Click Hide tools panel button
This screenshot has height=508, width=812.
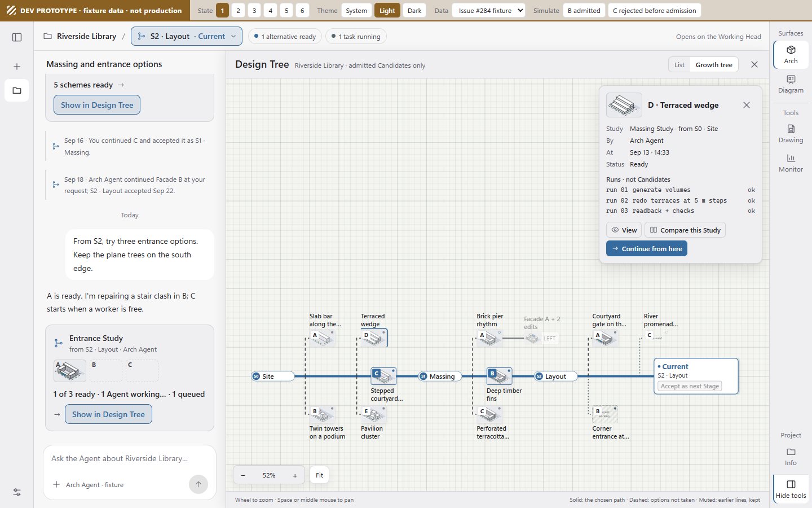click(791, 489)
